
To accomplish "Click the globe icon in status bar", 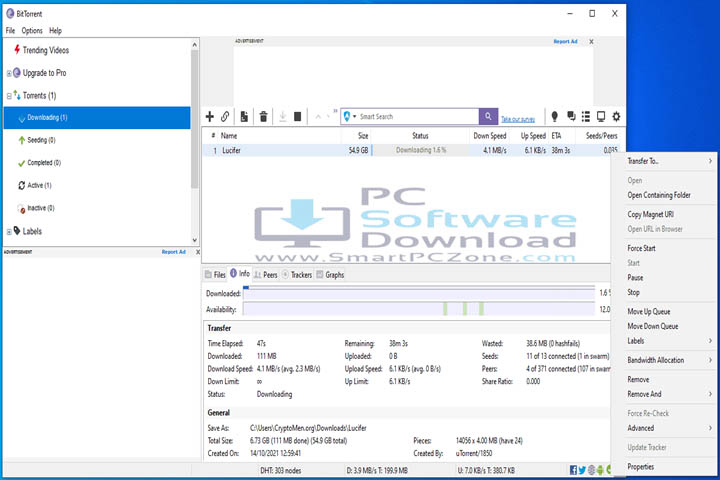I will pos(591,470).
